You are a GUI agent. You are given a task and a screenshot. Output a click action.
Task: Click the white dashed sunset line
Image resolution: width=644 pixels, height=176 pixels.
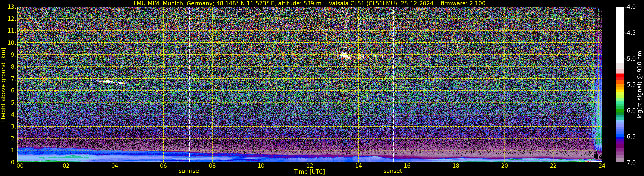(393, 85)
